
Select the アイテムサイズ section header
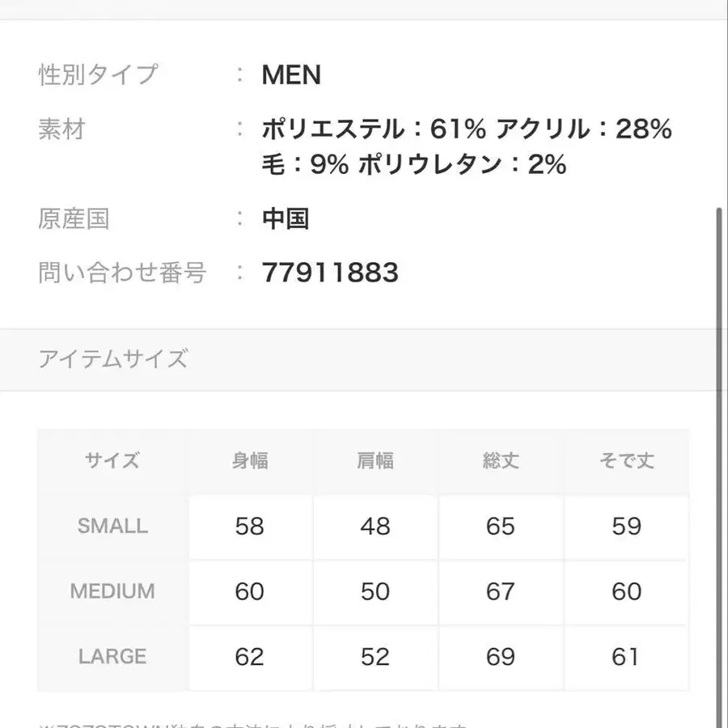click(112, 358)
